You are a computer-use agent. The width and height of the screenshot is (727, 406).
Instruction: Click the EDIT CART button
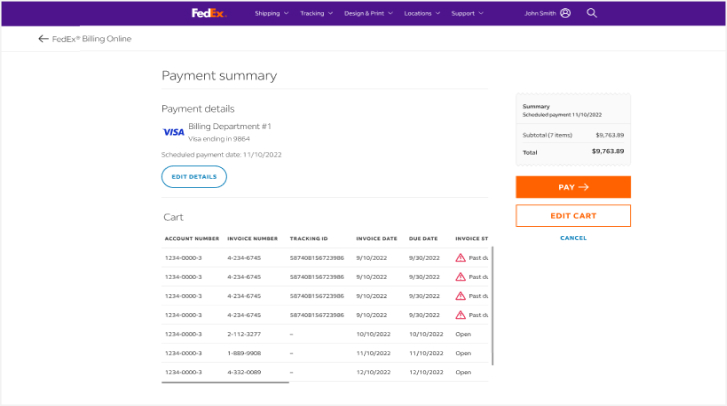(x=573, y=216)
